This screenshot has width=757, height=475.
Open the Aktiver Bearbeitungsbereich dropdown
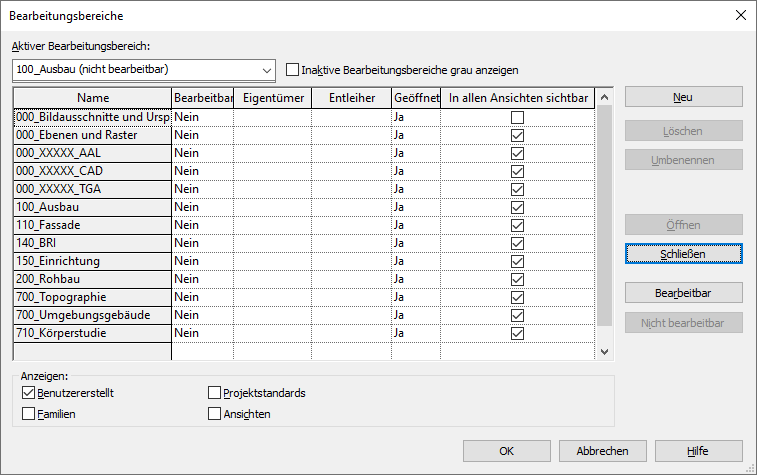tap(266, 70)
